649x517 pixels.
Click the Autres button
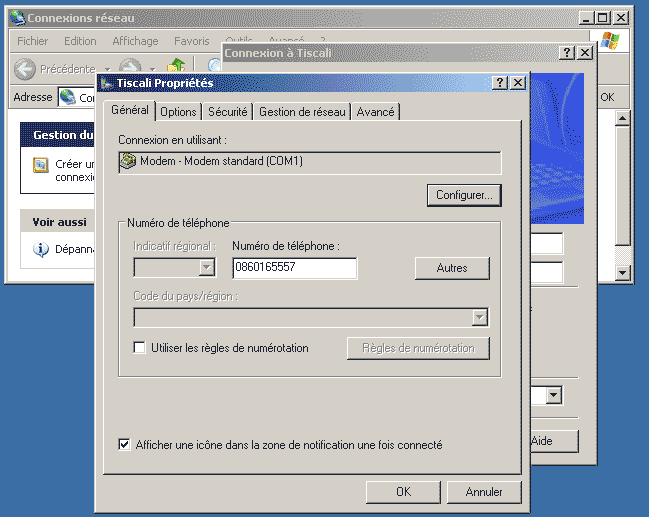tap(452, 268)
